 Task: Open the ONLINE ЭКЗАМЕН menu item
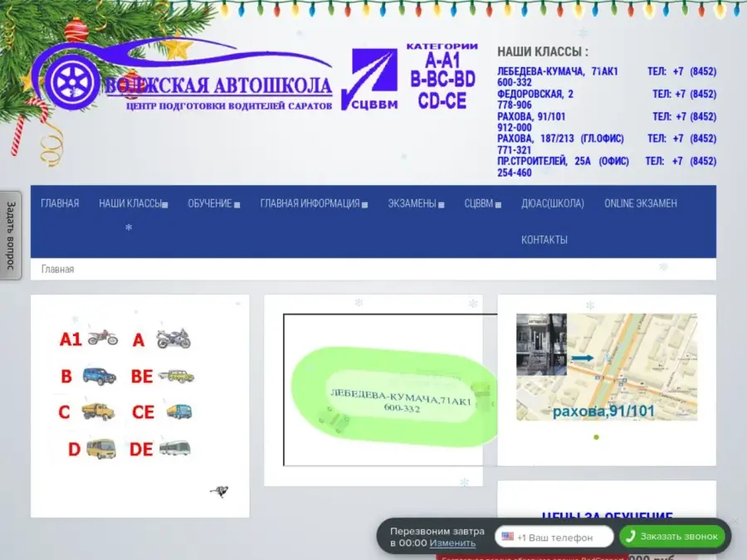click(x=640, y=203)
